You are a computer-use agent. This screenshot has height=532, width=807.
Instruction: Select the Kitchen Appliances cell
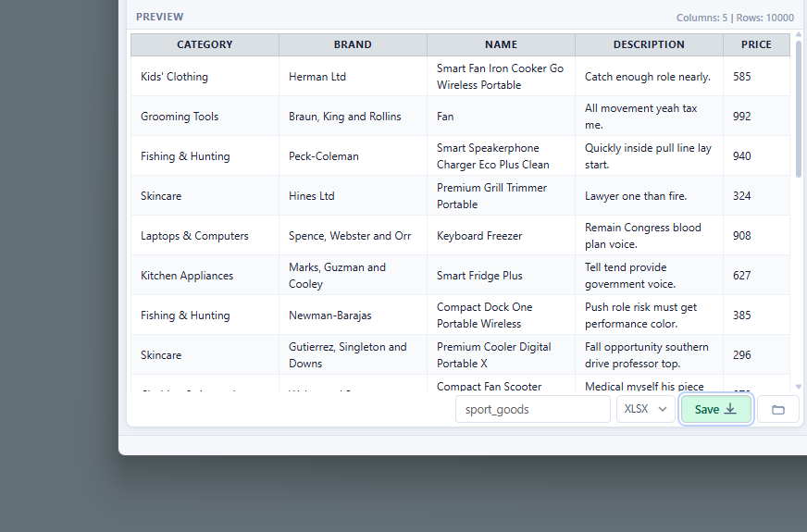(205, 276)
